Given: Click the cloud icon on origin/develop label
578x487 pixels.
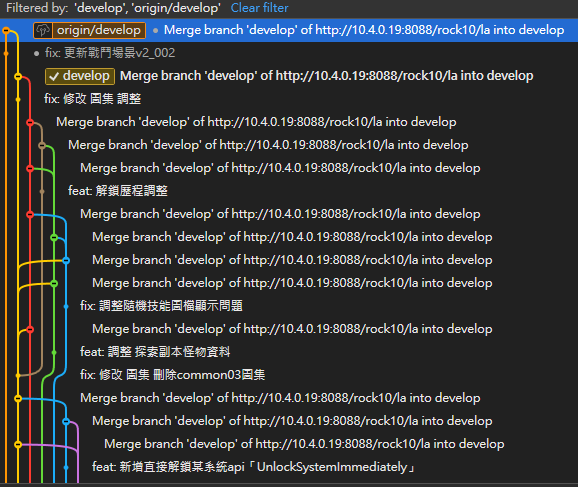Looking at the screenshot, I should [43, 30].
